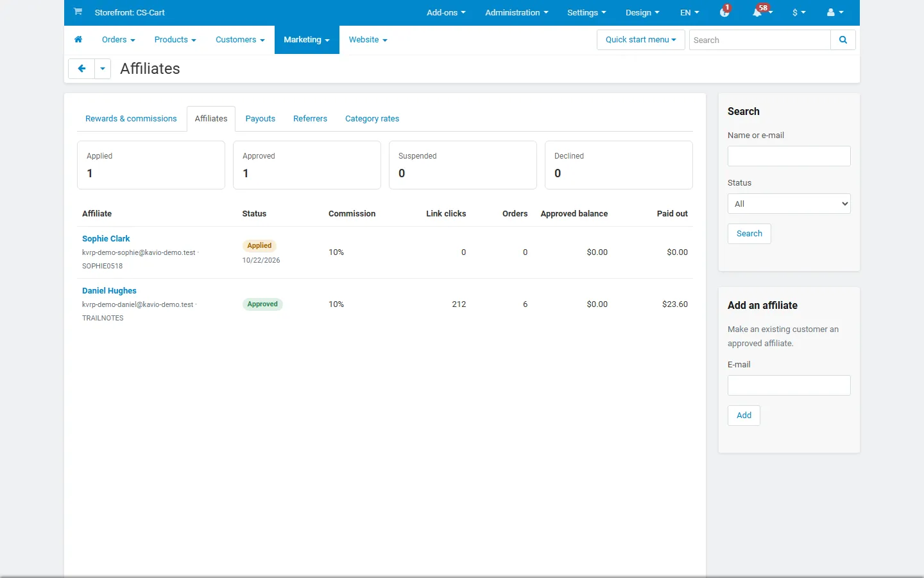924x578 pixels.
Task: Click the Approved count card
Action: point(307,165)
